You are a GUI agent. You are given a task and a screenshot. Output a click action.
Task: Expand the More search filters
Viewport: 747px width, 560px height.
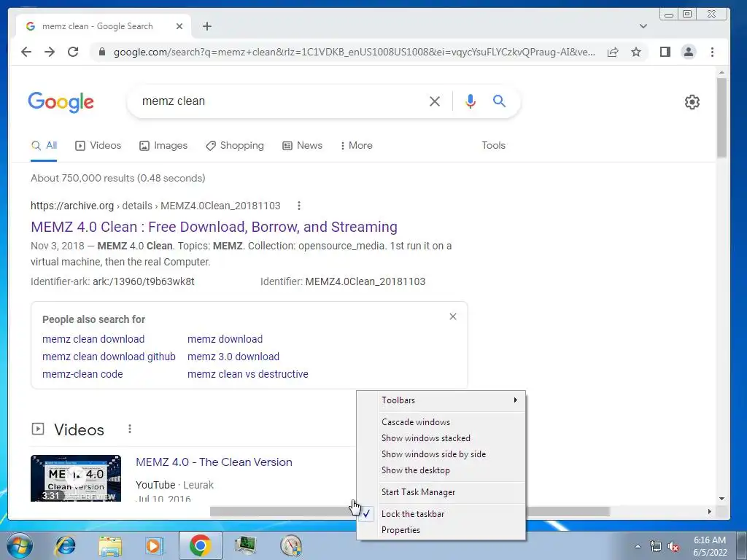point(356,146)
